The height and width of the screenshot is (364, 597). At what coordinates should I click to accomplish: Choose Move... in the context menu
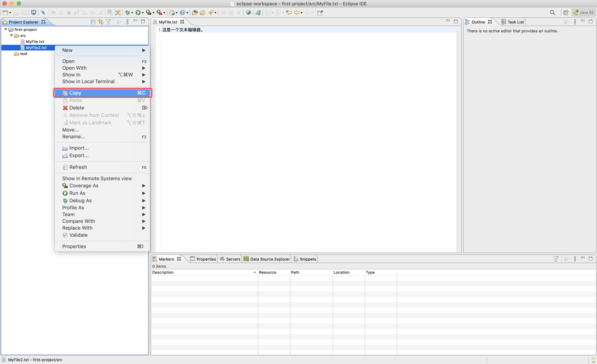coord(102,130)
